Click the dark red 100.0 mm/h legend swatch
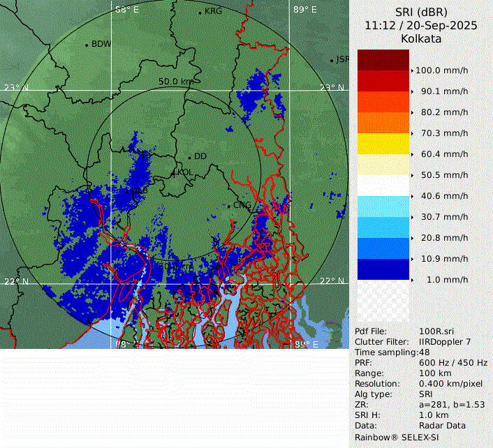493x448 pixels. [383, 61]
